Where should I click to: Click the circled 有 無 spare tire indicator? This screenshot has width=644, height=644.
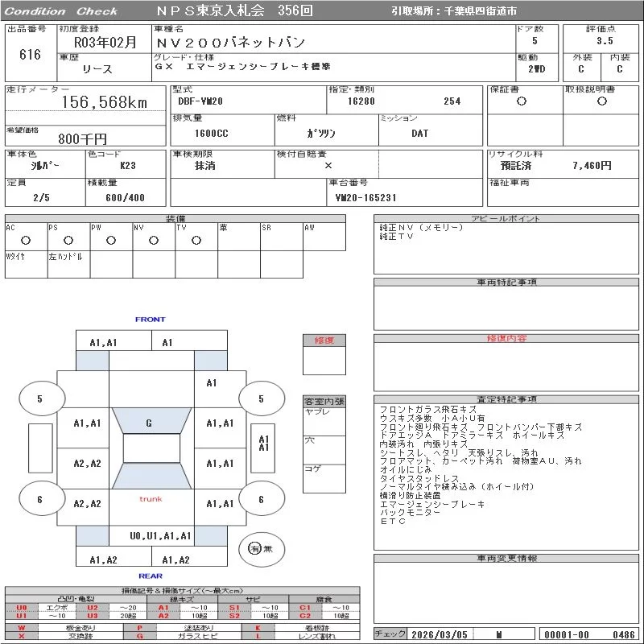pos(261,549)
